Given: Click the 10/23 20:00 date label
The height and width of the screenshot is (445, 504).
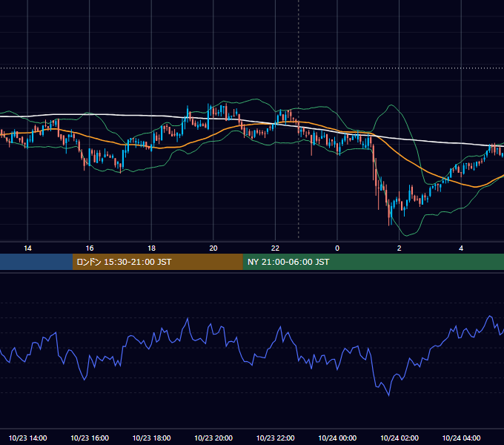Looking at the screenshot, I should (x=213, y=438).
